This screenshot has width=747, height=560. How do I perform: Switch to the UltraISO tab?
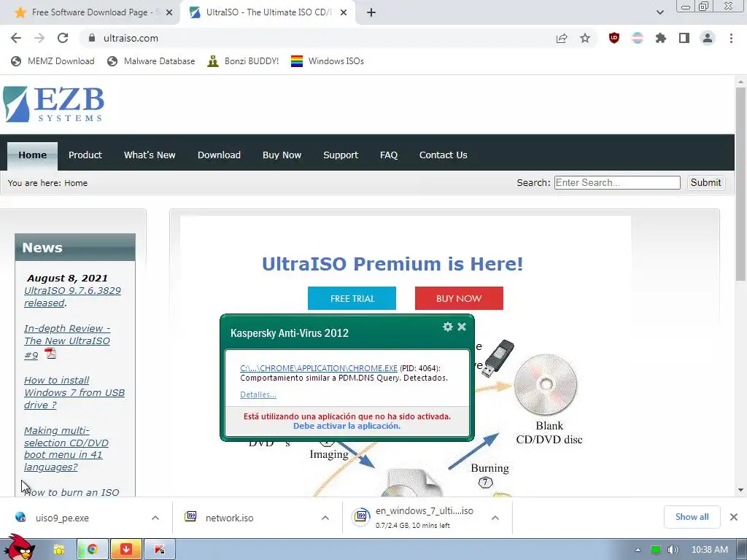[x=268, y=12]
